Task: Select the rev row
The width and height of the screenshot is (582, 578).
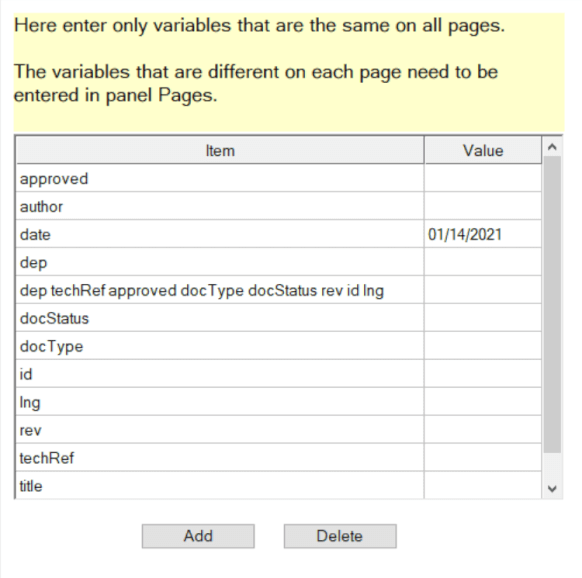Action: click(279, 430)
